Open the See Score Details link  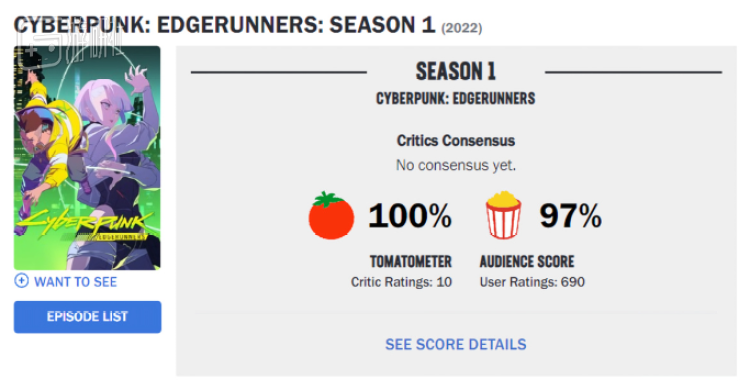pos(456,345)
